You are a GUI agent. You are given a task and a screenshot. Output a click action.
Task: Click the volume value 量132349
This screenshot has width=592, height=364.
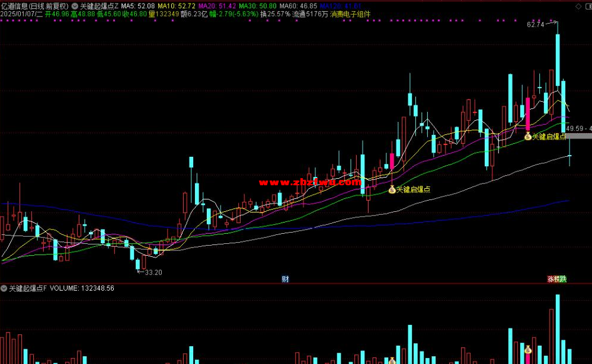164,14
